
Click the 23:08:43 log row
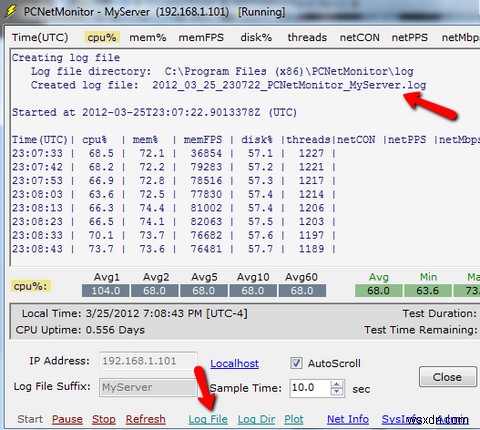[x=173, y=249]
